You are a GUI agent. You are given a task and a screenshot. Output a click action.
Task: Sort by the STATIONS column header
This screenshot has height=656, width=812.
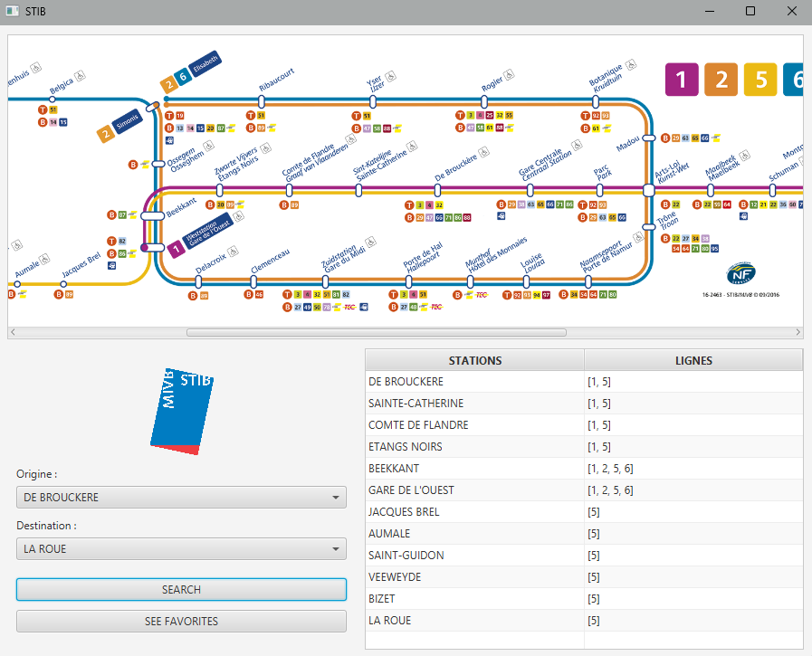474,360
